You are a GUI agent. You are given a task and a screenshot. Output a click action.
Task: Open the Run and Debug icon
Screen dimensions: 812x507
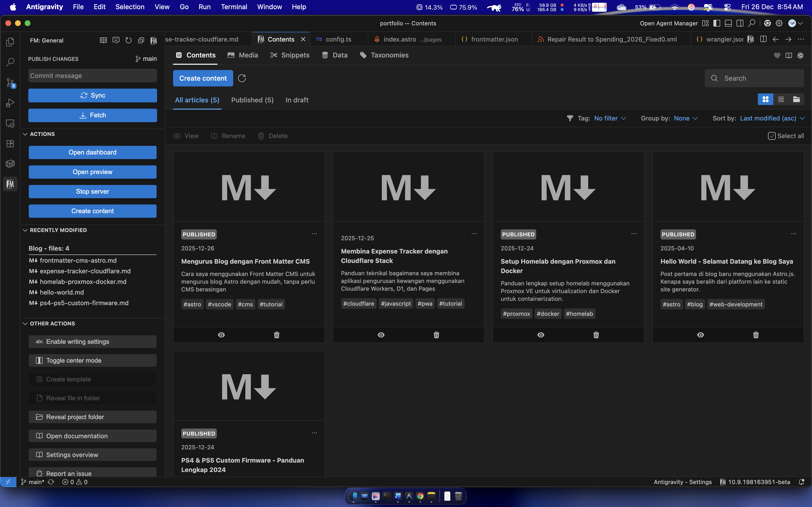(10, 103)
